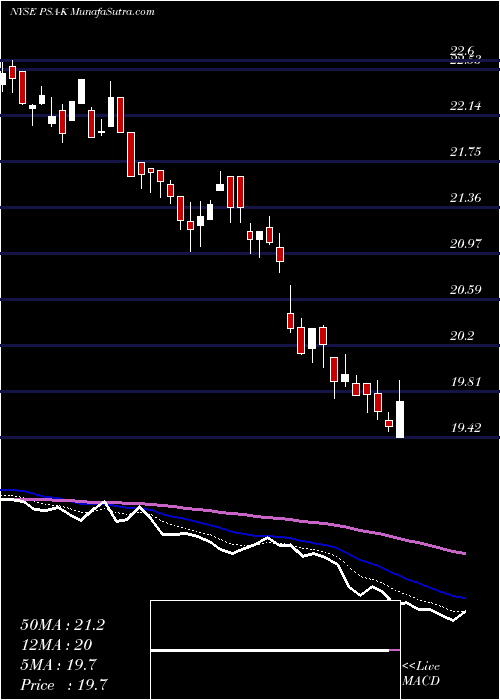Click the 50MA : 21.2 readout
The image size is (500, 700).
[62, 625]
